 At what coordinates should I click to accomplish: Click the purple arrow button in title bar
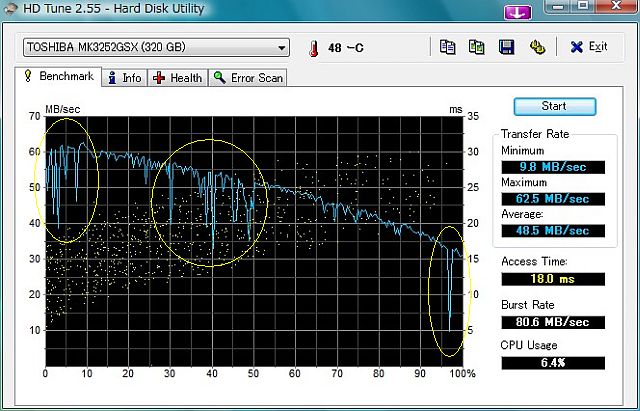pyautogui.click(x=517, y=12)
